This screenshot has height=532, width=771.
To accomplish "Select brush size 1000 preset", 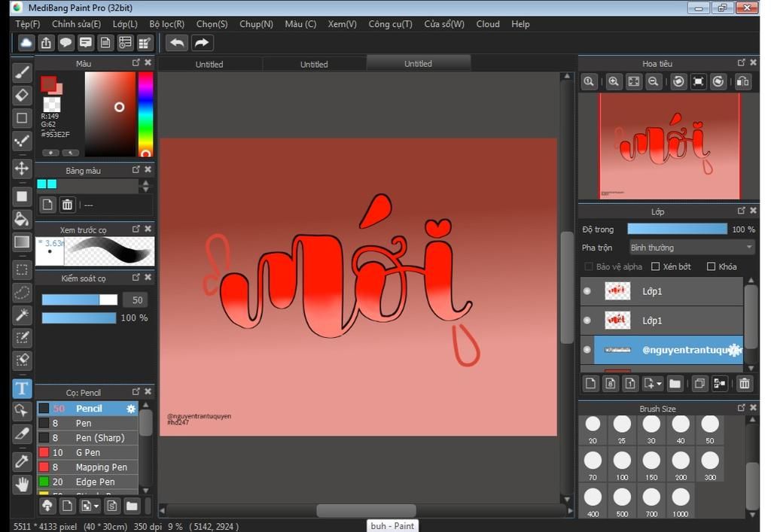I will pyautogui.click(x=681, y=503).
